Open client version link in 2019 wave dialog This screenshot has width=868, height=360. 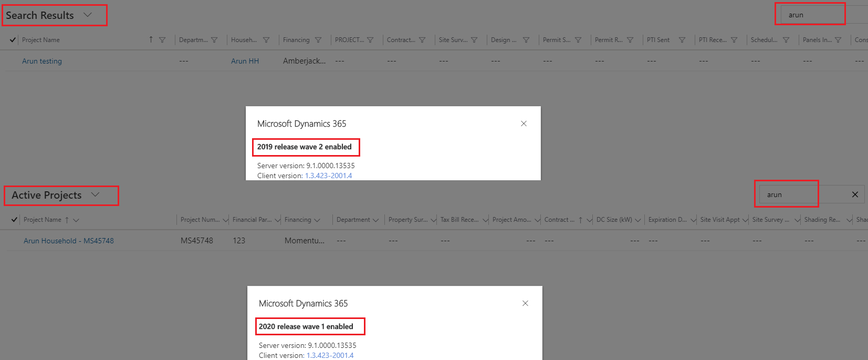click(328, 176)
